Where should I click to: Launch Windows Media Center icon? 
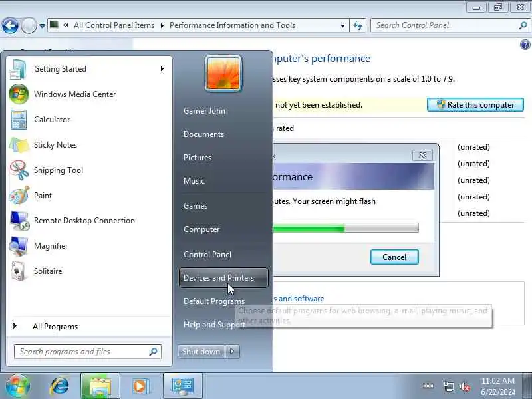coord(19,94)
